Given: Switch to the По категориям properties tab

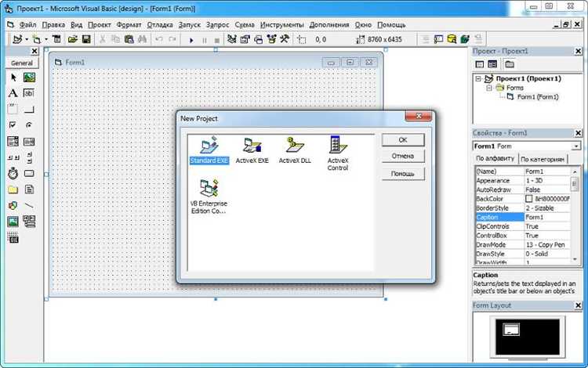Looking at the screenshot, I should pos(543,159).
